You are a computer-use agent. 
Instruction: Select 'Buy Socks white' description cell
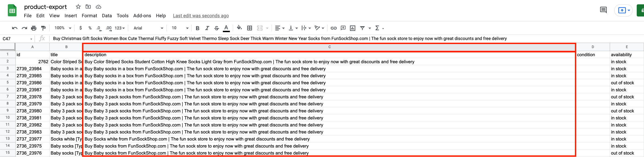329,139
